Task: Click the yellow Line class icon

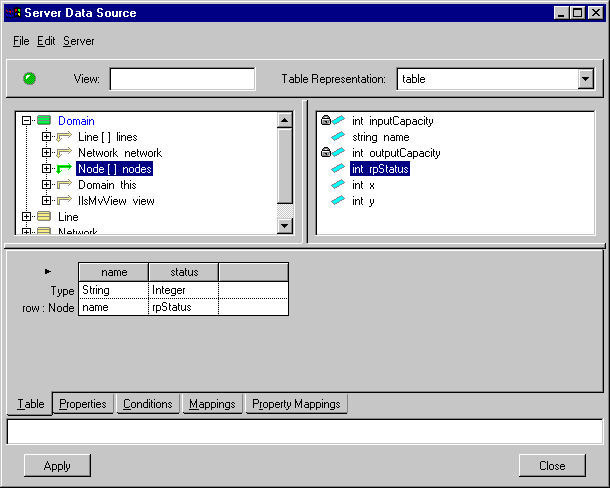Action: (x=43, y=217)
